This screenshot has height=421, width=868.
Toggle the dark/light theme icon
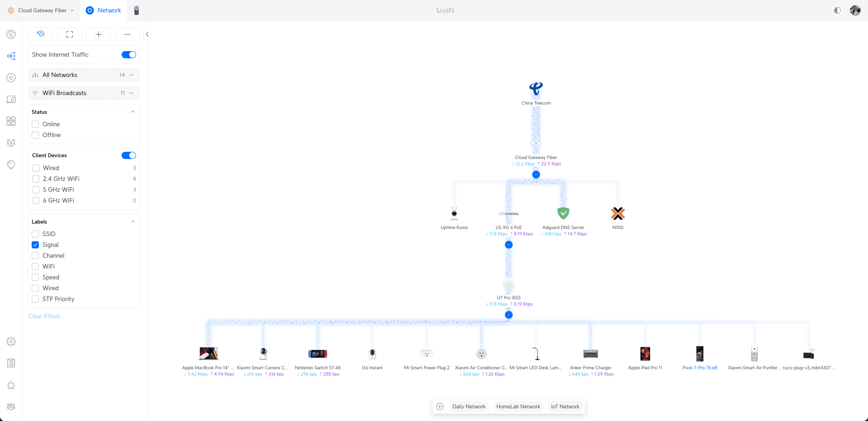837,10
